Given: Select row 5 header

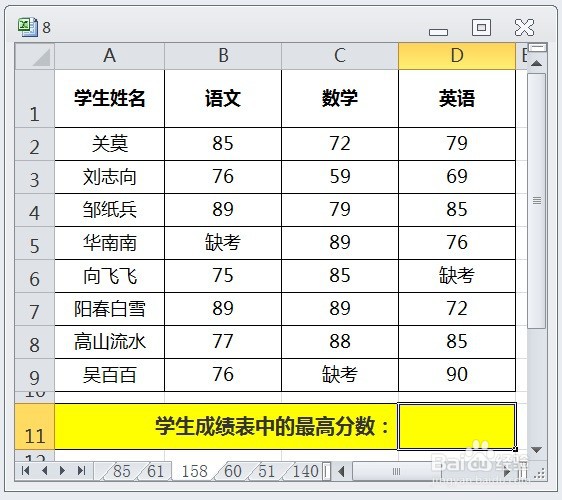Looking at the screenshot, I should (35, 243).
